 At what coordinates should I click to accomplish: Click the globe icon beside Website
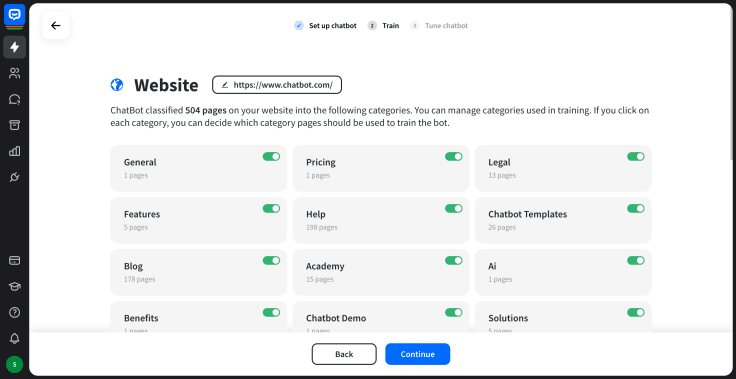(117, 85)
